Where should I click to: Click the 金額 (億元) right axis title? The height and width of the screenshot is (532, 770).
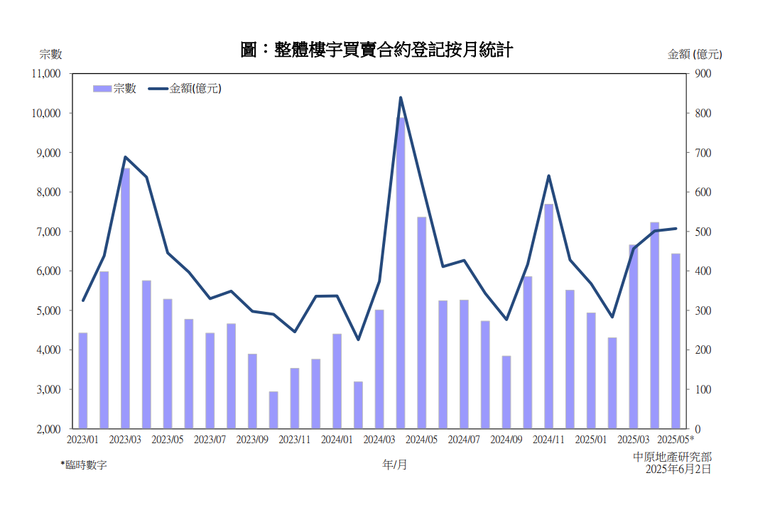point(695,54)
